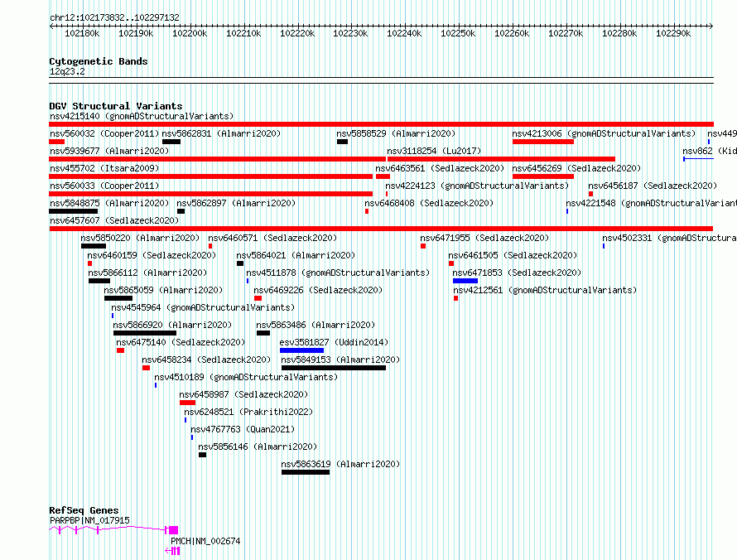Screen dimensions: 737x560
Task: Click nsv6456269 (Sedlazeck2020) label
Action: (x=576, y=168)
